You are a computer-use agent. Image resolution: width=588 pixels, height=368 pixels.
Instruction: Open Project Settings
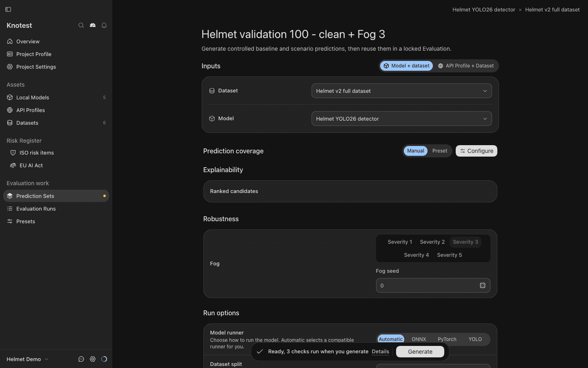[56, 67]
